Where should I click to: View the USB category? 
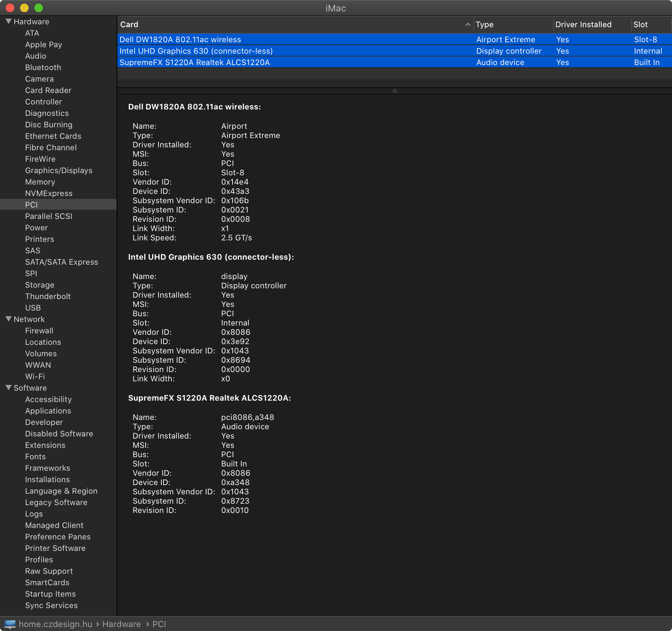[33, 308]
